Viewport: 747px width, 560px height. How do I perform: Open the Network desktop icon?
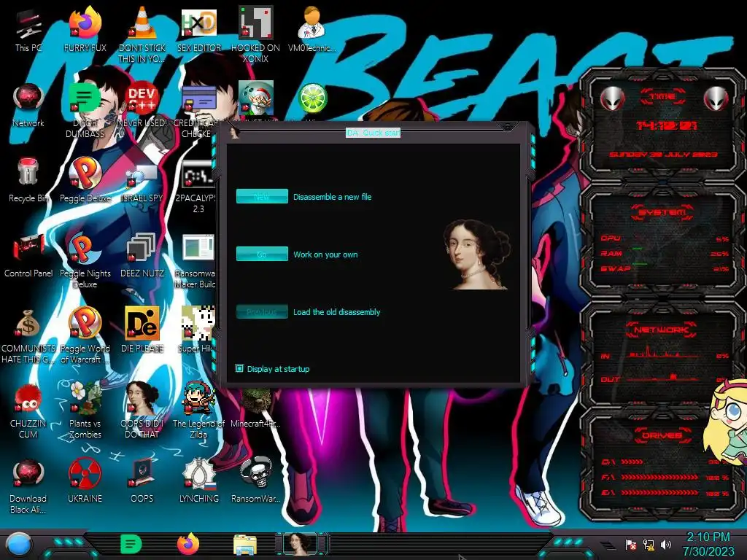tap(28, 105)
